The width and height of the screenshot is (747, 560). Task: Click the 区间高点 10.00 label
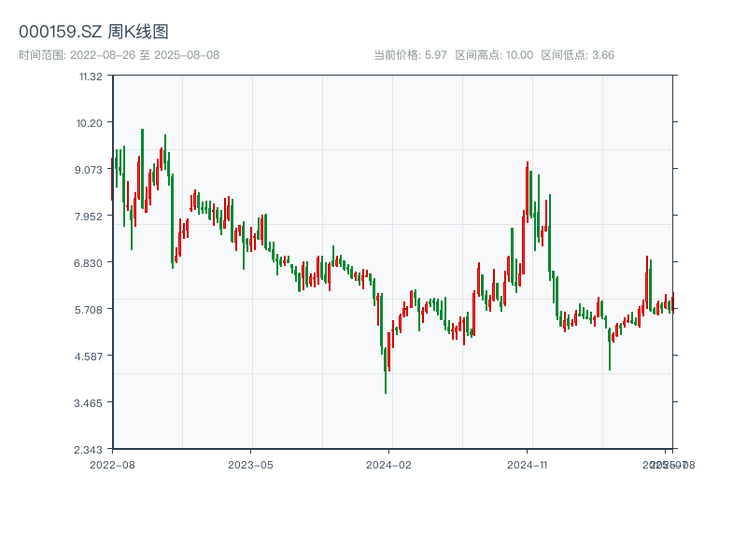[494, 55]
